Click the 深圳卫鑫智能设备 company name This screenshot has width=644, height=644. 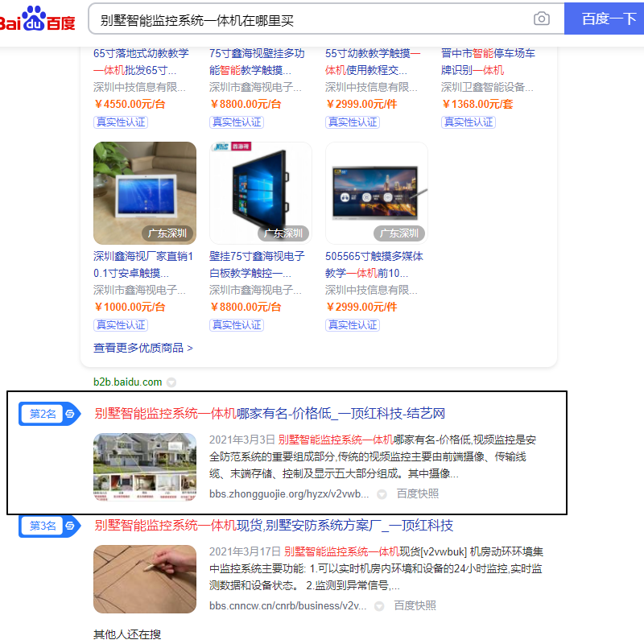487,87
